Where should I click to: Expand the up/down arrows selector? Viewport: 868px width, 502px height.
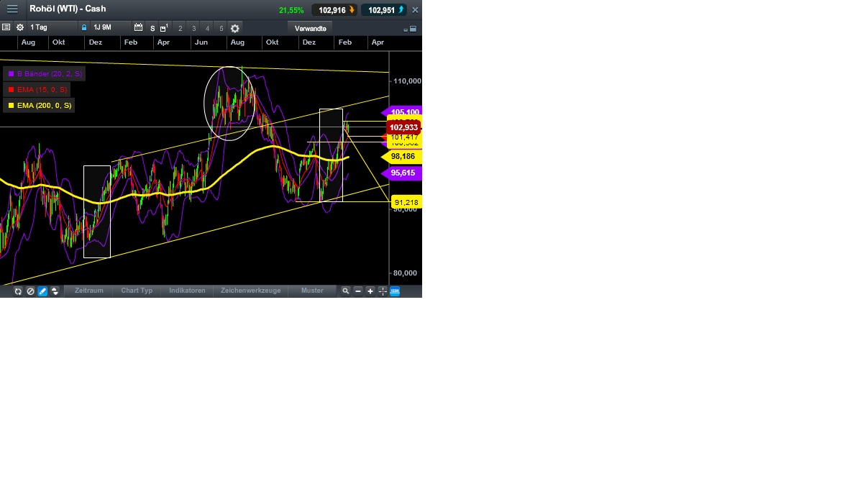pos(55,291)
